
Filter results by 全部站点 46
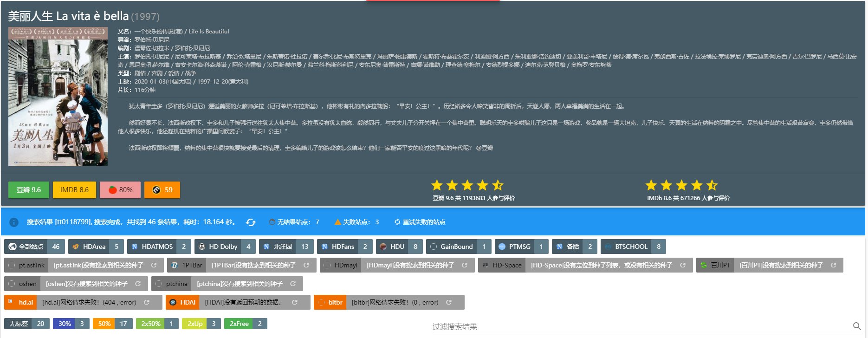(x=34, y=247)
